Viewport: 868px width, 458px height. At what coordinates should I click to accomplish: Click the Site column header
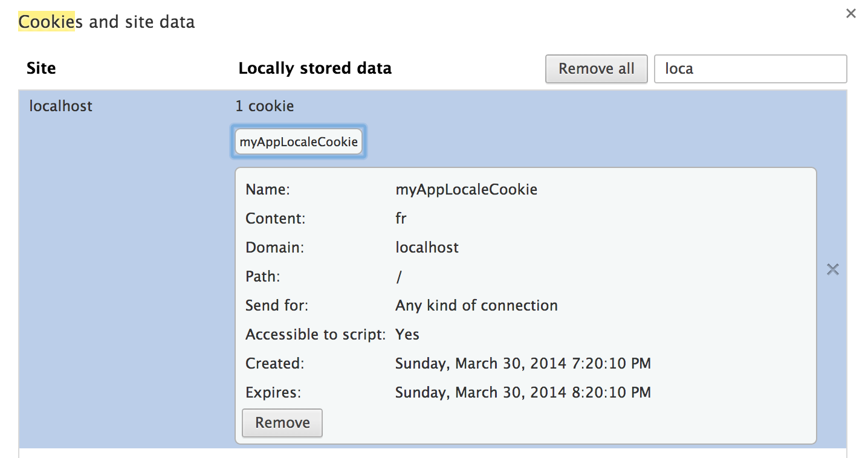click(x=40, y=68)
